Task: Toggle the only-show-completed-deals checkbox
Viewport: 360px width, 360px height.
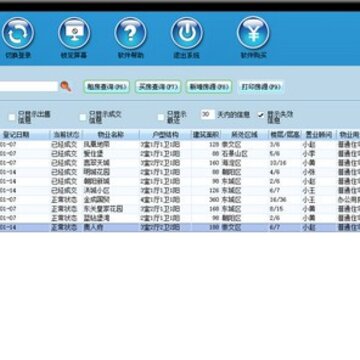Action: pos(83,117)
